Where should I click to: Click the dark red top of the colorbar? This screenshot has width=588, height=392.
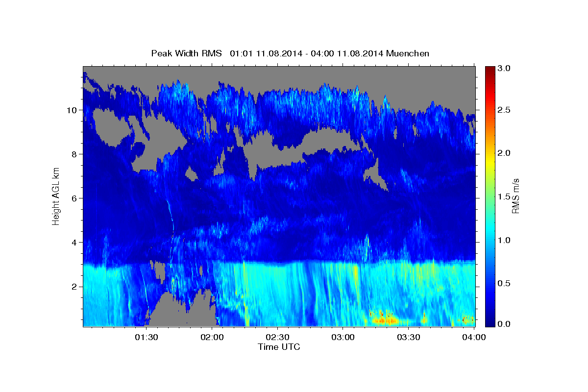tap(490, 69)
